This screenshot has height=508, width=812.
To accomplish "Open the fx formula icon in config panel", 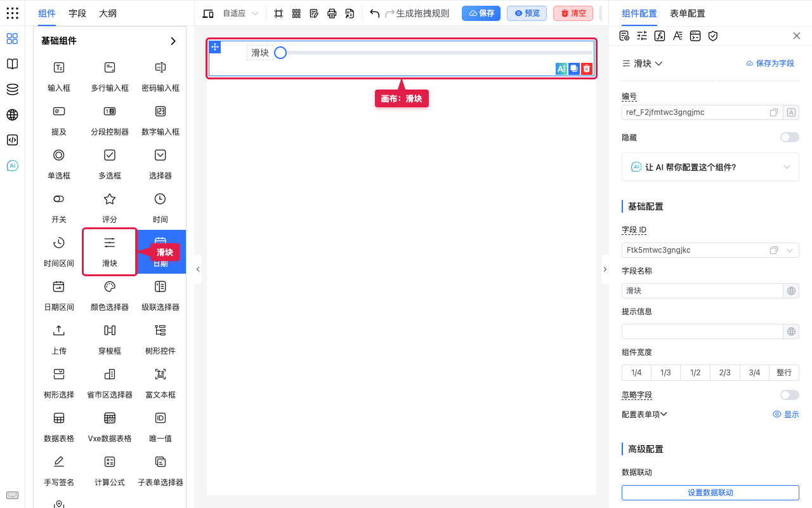I will (x=660, y=36).
